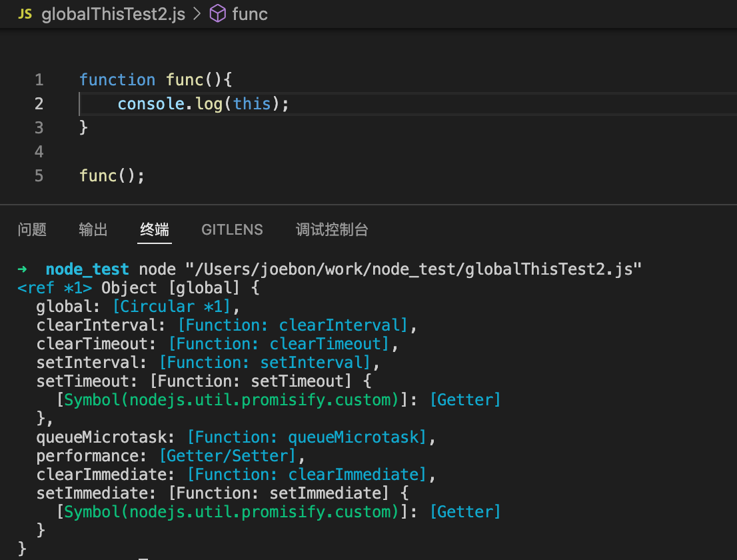This screenshot has height=560, width=737.
Task: Click '[Function: clearInterval]' output value
Action: [293, 325]
